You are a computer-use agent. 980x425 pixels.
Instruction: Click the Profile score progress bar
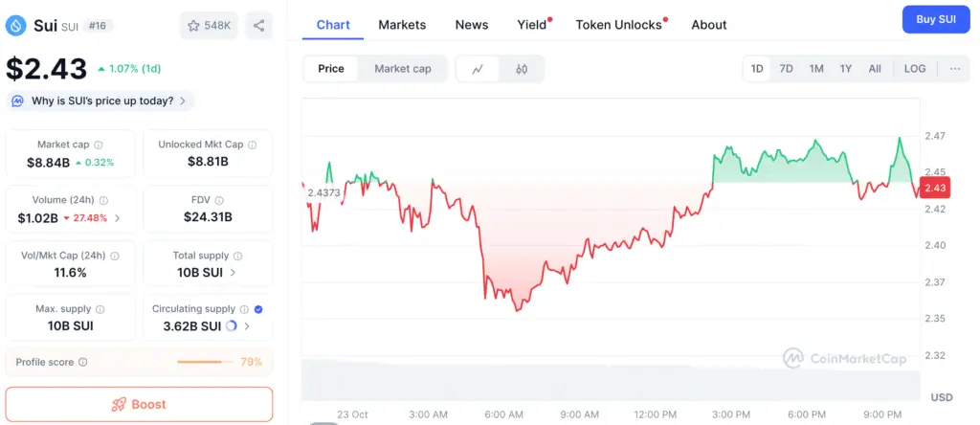(x=206, y=363)
